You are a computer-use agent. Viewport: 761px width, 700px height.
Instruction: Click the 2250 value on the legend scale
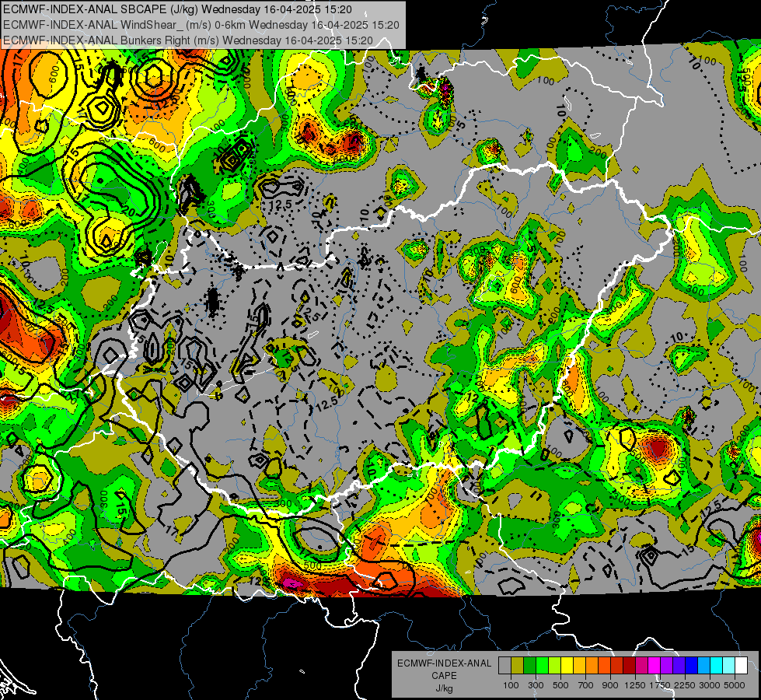pyautogui.click(x=685, y=685)
